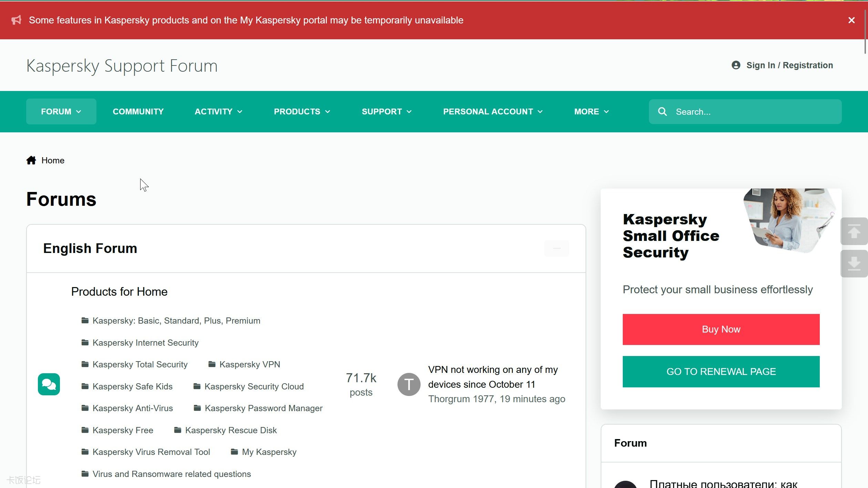Expand the FORUM dropdown menu
Screen dimensions: 868x488
coord(61,111)
